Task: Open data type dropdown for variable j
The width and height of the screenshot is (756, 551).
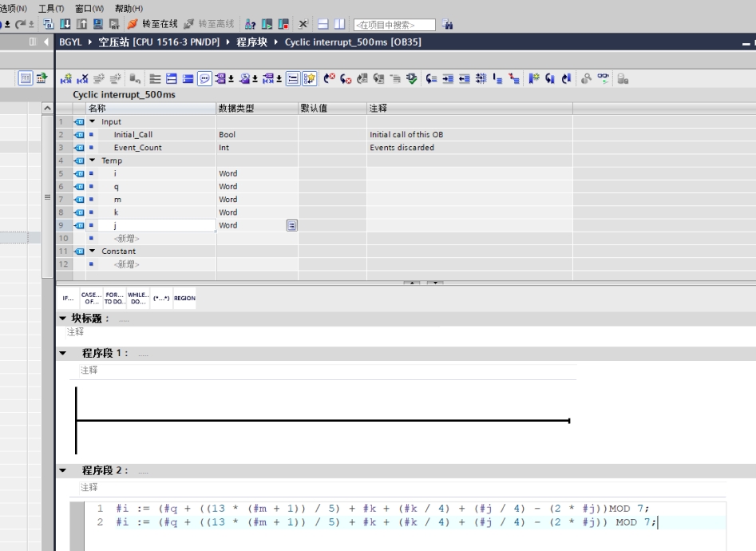Action: click(x=291, y=226)
